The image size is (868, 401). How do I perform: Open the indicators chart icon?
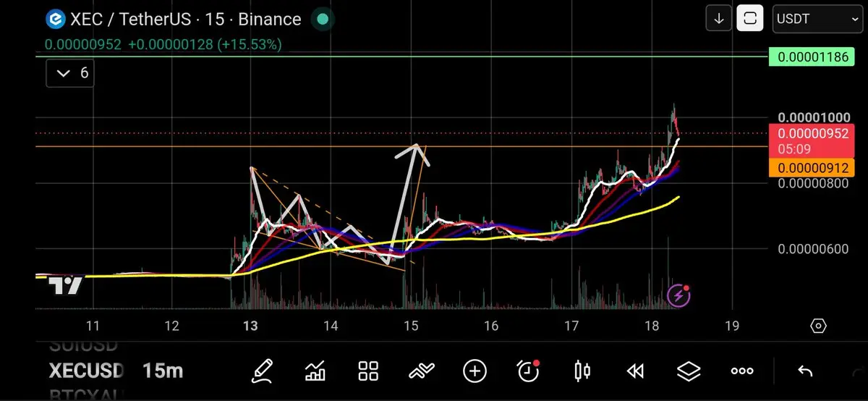tap(315, 371)
